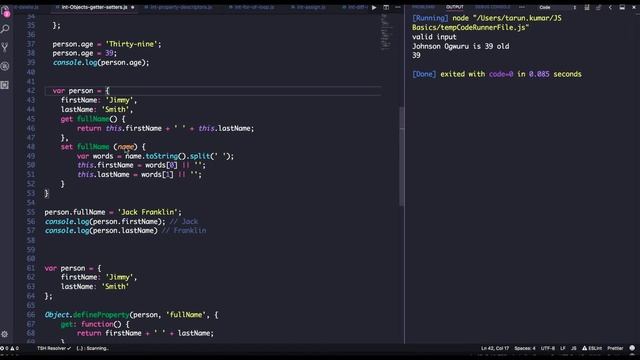Run code with the play button
Viewport: 640px width, 360px height.
tap(374, 7)
